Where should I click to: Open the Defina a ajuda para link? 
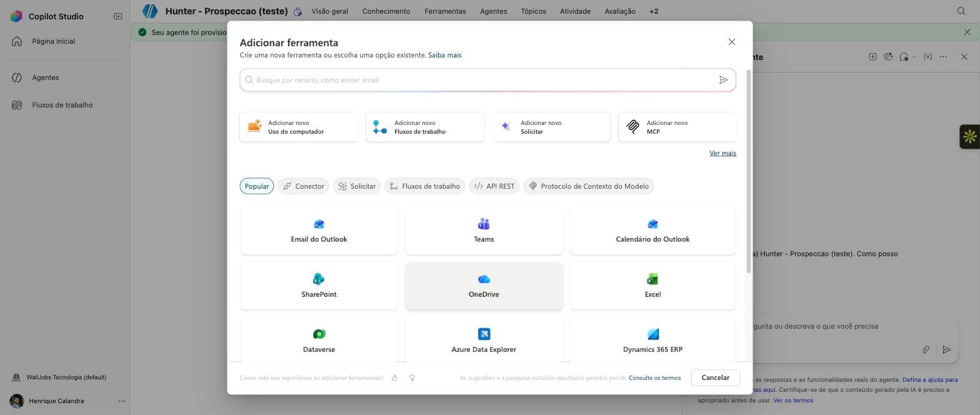[930, 379]
